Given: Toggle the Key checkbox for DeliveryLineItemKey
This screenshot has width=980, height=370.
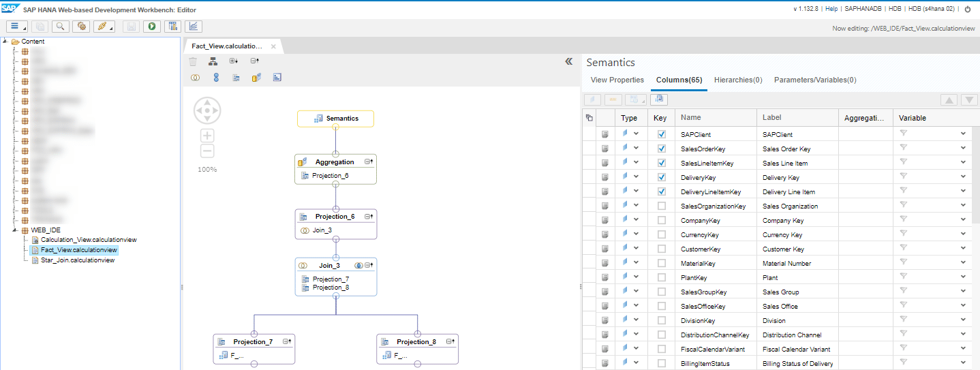Looking at the screenshot, I should [x=661, y=192].
